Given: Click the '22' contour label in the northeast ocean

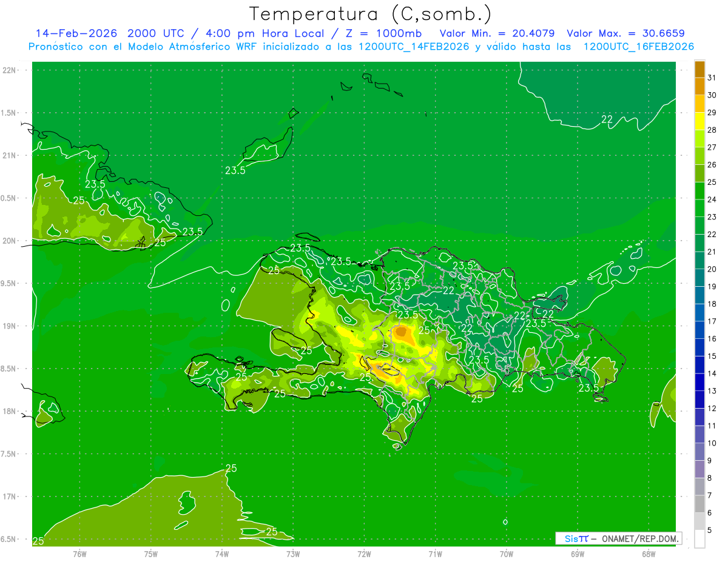Looking at the screenshot, I should coord(607,119).
